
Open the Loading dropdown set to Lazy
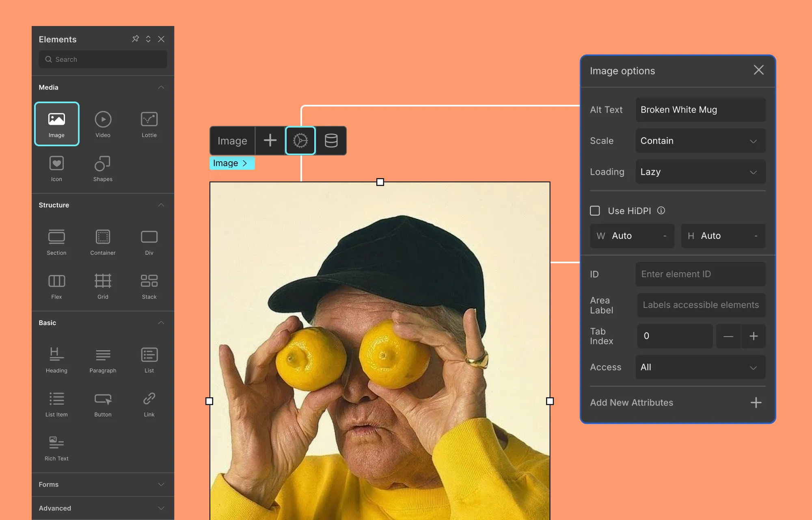pos(700,172)
